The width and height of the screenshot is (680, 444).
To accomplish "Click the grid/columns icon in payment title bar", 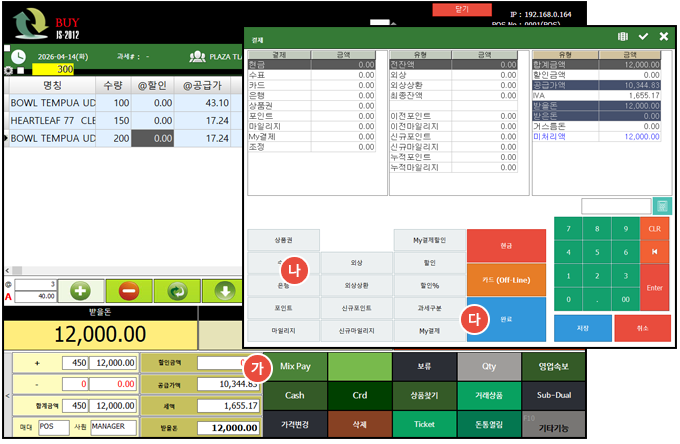I will coord(623,37).
